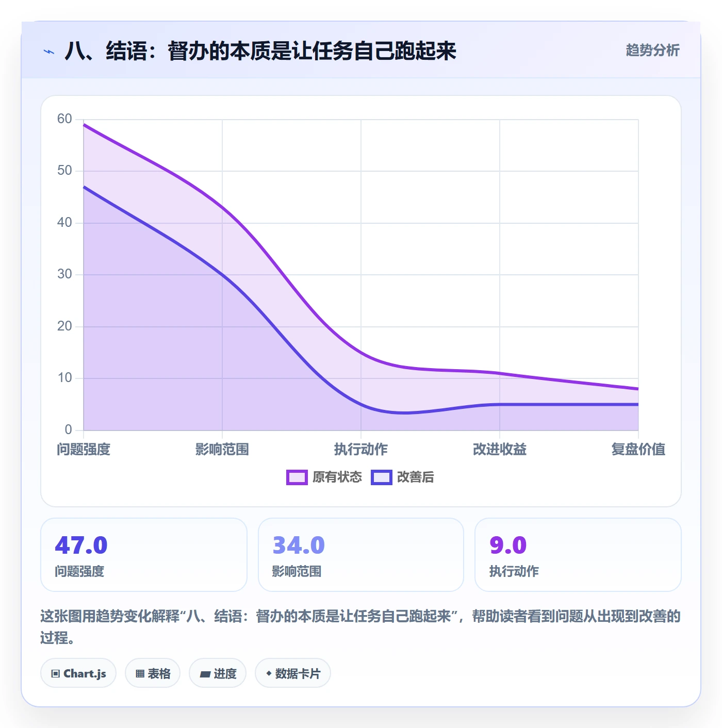Click the 趋势分析 label in header

[652, 51]
